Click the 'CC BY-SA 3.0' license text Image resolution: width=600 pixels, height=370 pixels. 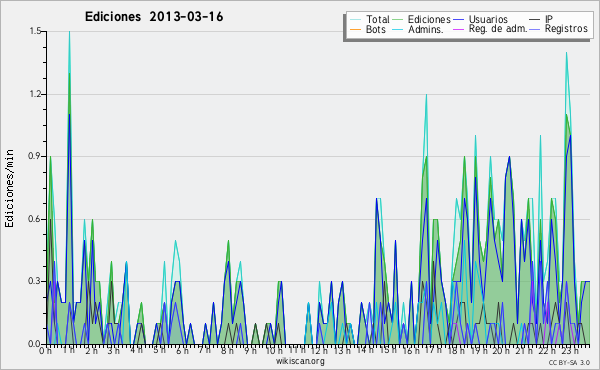[x=569, y=362]
